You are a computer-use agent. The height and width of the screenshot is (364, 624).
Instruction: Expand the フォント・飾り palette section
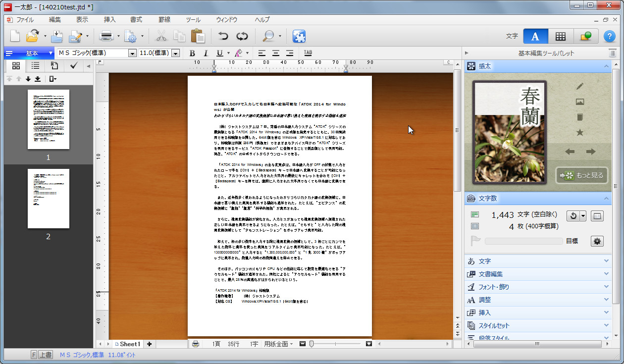(538, 287)
